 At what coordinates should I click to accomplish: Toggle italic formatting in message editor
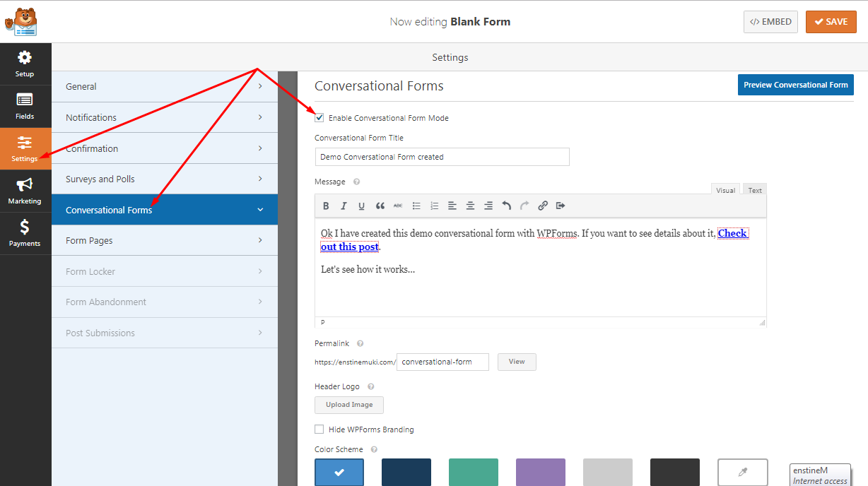pyautogui.click(x=344, y=206)
